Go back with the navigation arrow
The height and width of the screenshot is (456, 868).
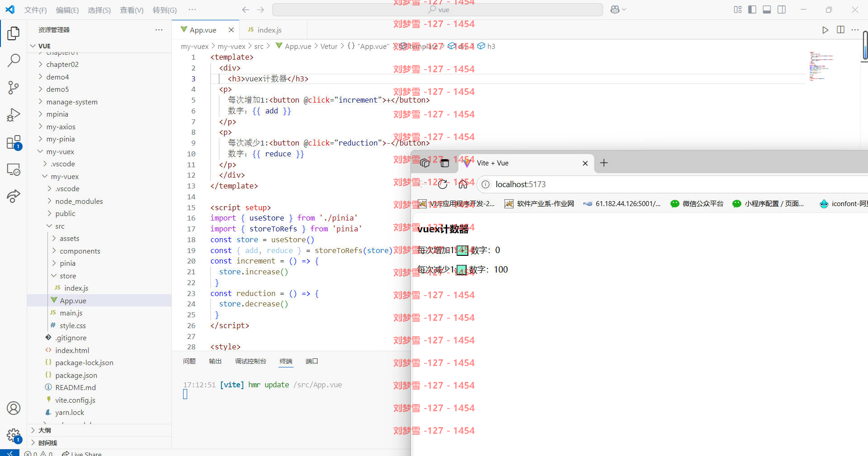245,9
